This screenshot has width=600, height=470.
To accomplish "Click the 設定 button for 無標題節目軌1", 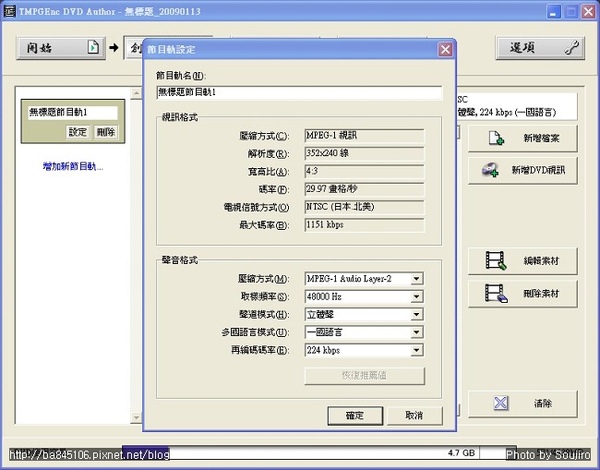I will 78,132.
